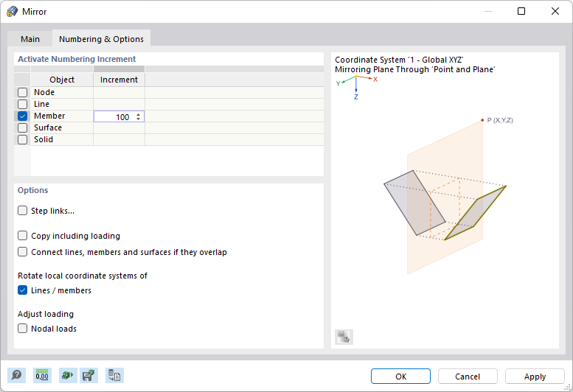The width and height of the screenshot is (573, 392).
Task: Maximize the Mirror dialog window
Action: tap(521, 12)
